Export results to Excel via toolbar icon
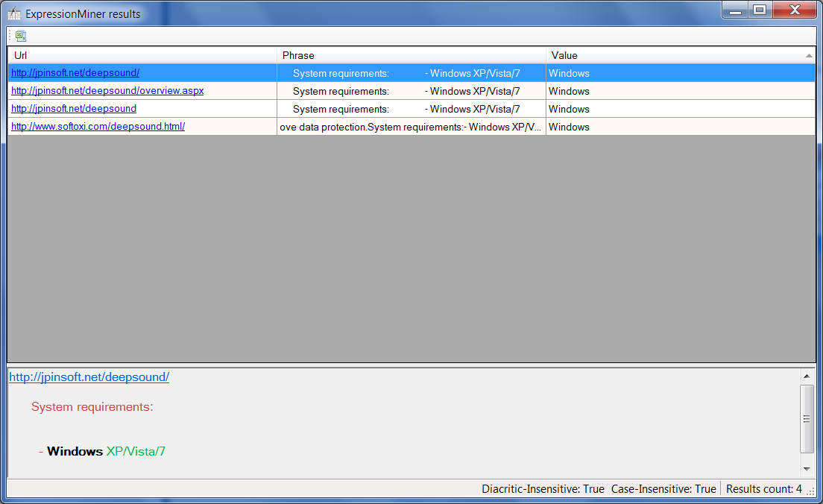This screenshot has width=823, height=504. [x=20, y=36]
